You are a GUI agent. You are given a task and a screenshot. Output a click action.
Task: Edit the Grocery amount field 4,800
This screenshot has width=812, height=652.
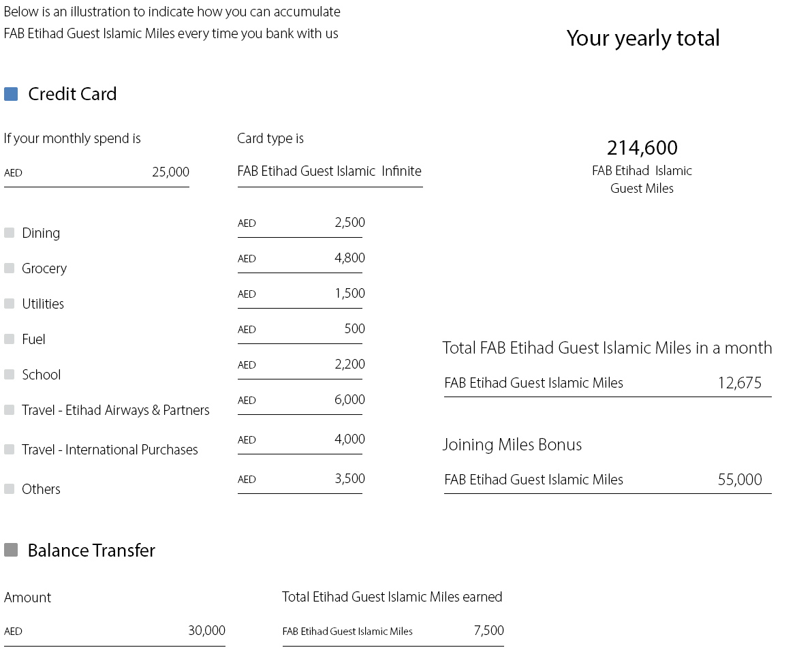(x=300, y=259)
